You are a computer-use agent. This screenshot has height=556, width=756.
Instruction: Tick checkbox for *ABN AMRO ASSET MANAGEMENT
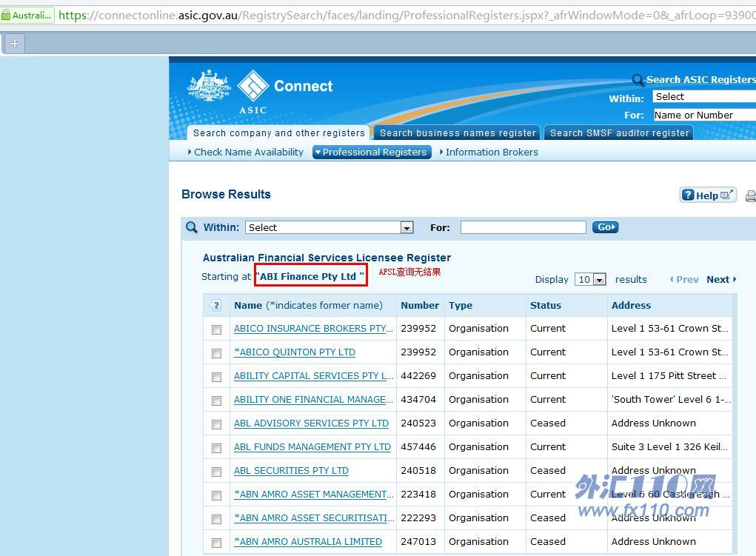(216, 495)
